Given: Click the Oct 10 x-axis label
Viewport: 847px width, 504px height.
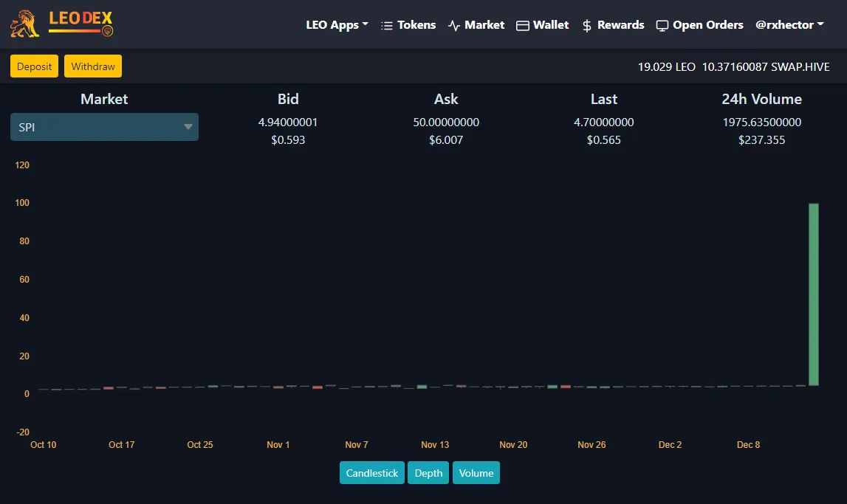Looking at the screenshot, I should [x=44, y=445].
